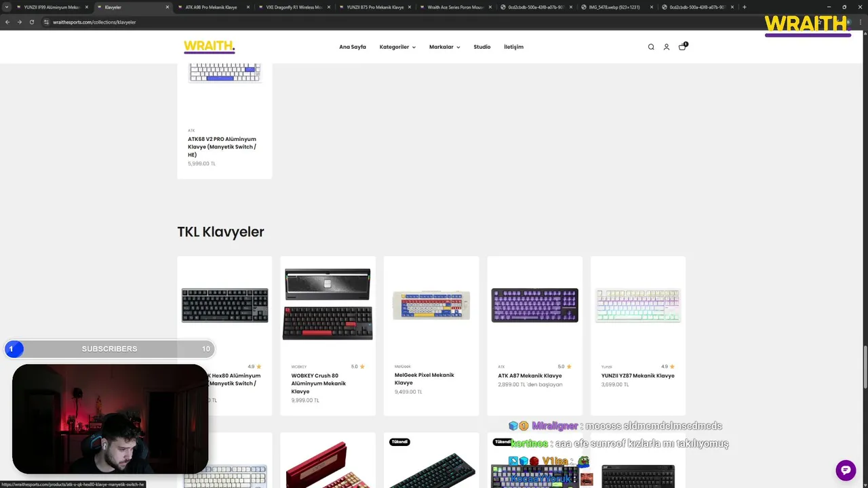Reload the page with the refresh icon

(x=32, y=22)
